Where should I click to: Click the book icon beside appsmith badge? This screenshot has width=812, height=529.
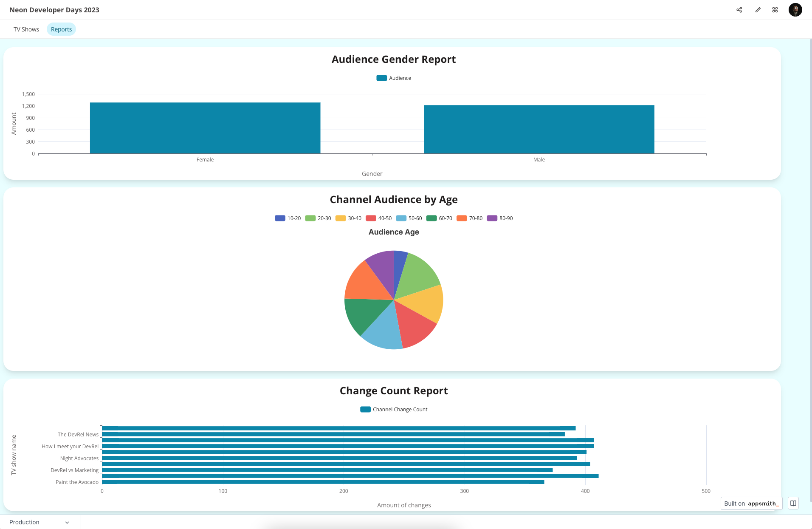point(793,503)
